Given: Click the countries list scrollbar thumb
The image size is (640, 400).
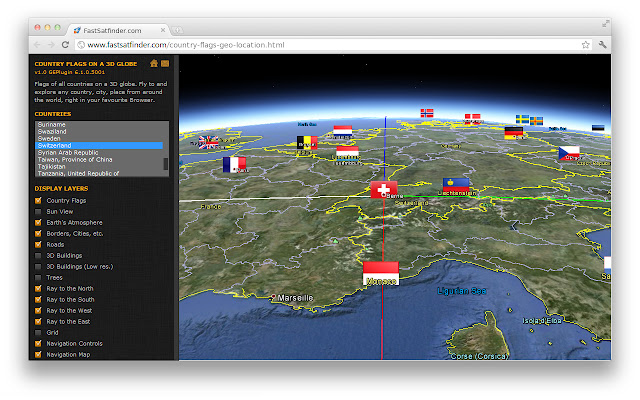Looking at the screenshot, I should [166, 164].
